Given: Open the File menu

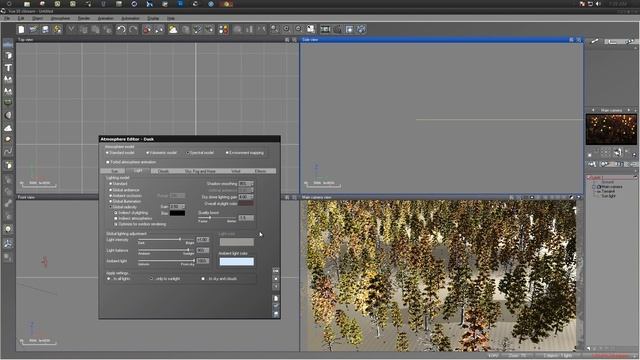Looking at the screenshot, I should [7, 18].
